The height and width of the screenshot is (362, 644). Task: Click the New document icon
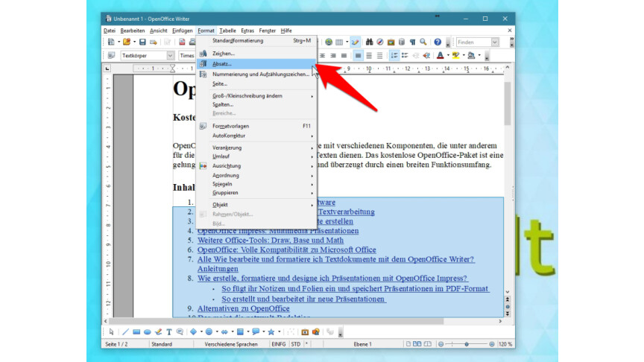point(111,42)
